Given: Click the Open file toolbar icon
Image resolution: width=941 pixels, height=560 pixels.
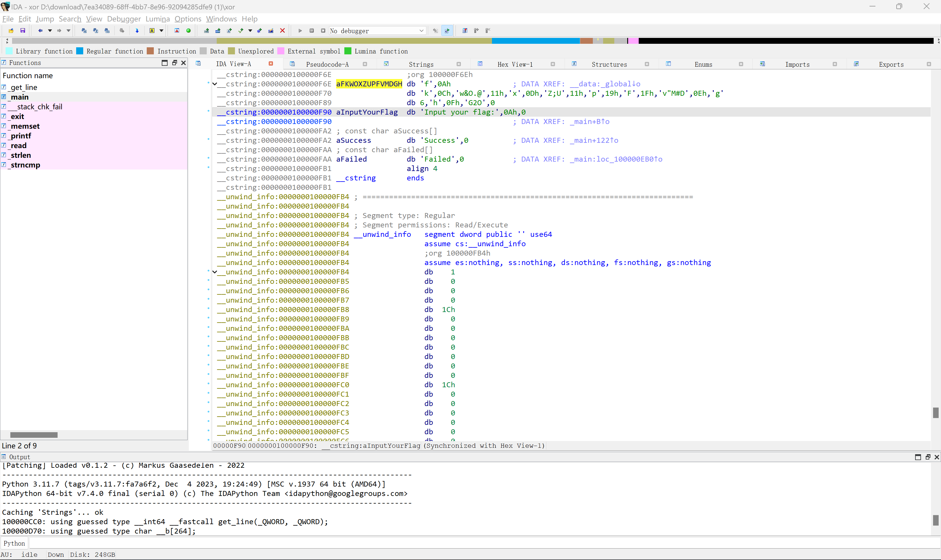Looking at the screenshot, I should (11, 31).
